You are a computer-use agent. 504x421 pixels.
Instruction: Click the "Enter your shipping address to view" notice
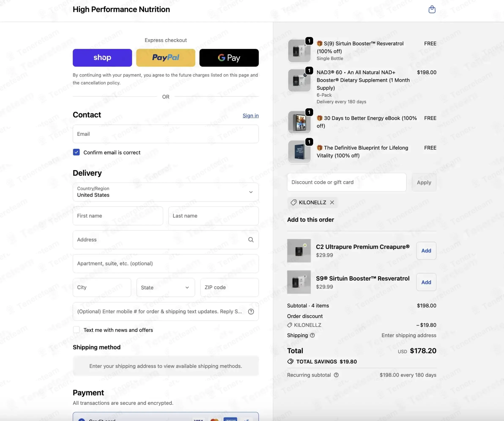click(166, 366)
